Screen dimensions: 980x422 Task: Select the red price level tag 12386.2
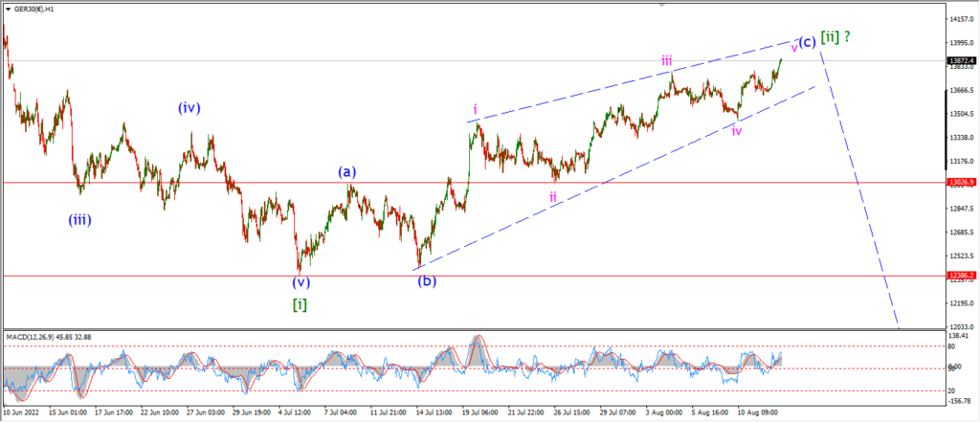click(x=963, y=275)
